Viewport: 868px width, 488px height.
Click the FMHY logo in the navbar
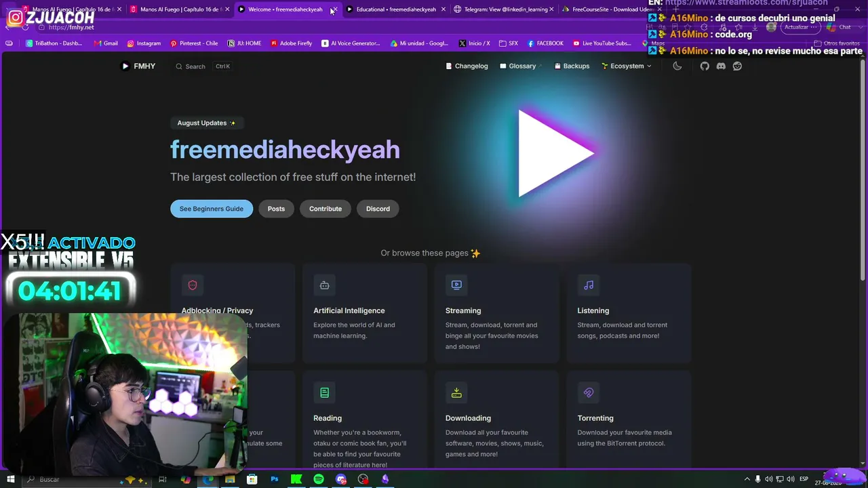click(x=138, y=66)
